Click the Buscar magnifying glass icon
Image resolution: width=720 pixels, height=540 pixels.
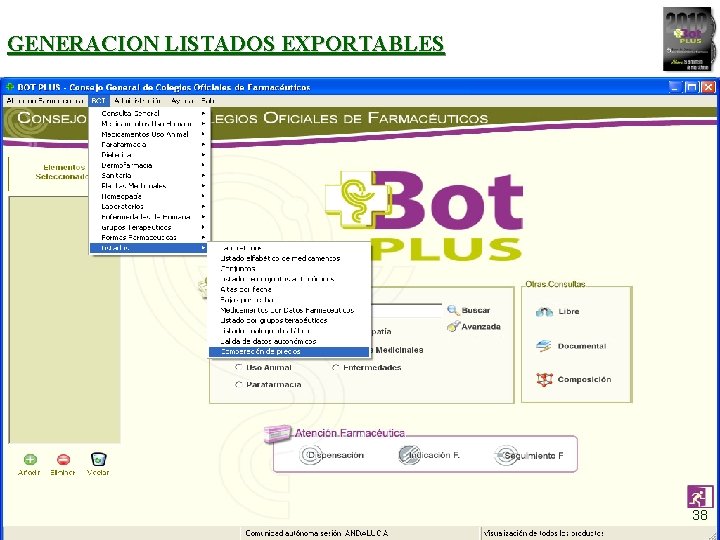pyautogui.click(x=453, y=310)
